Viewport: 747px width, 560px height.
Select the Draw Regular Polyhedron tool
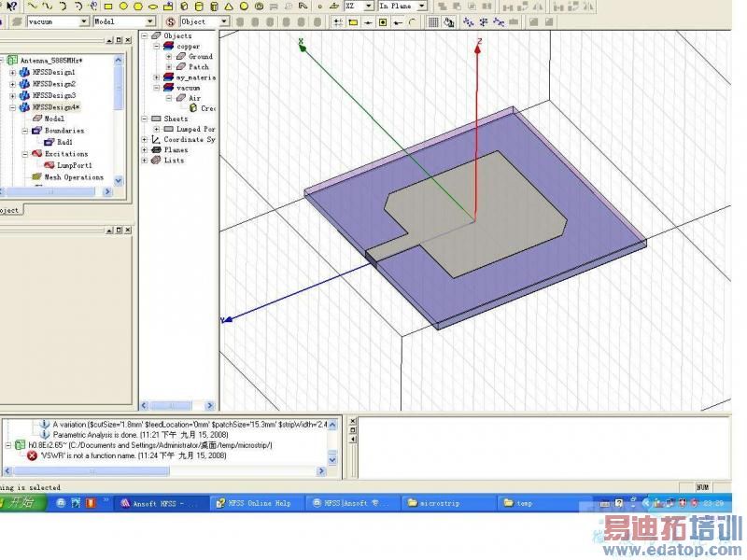[215, 7]
